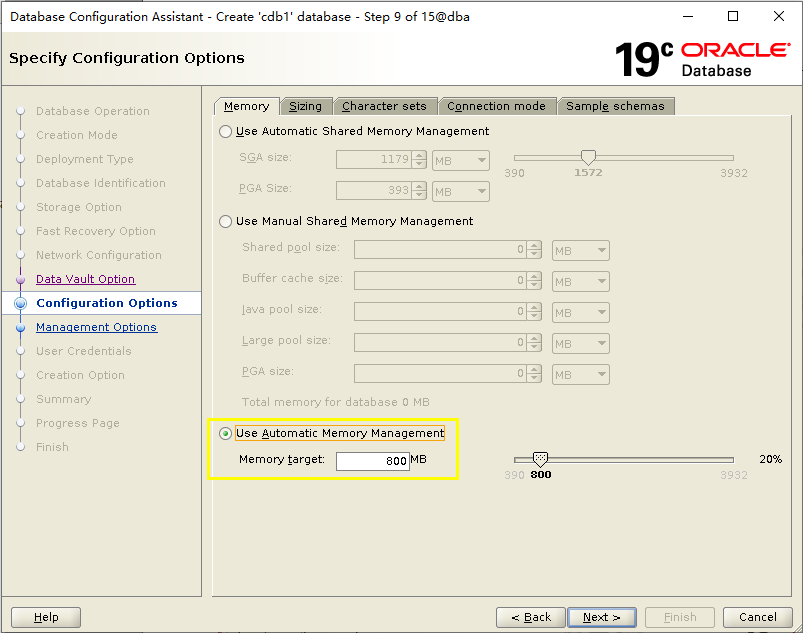
Task: Click the Buffer cache size spinner arrows
Action: (534, 281)
